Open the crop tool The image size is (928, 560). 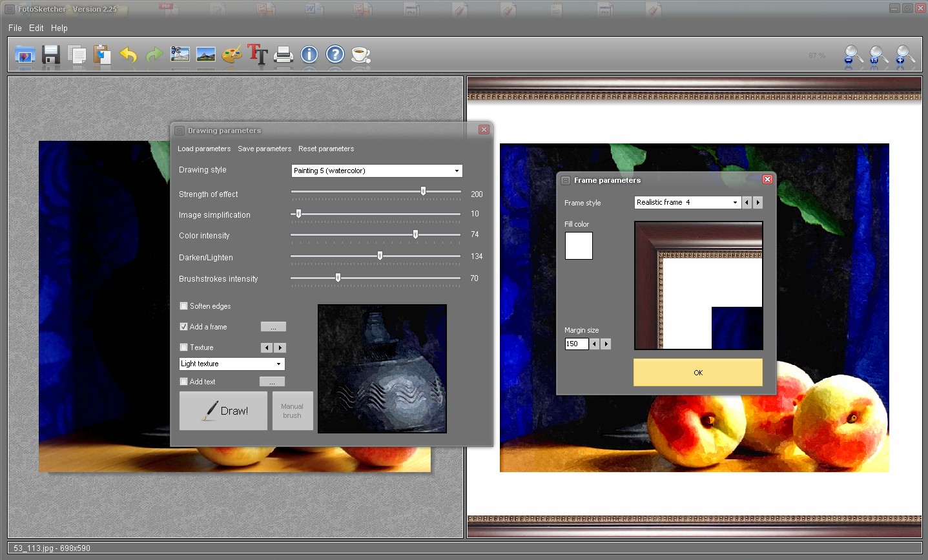pos(180,55)
